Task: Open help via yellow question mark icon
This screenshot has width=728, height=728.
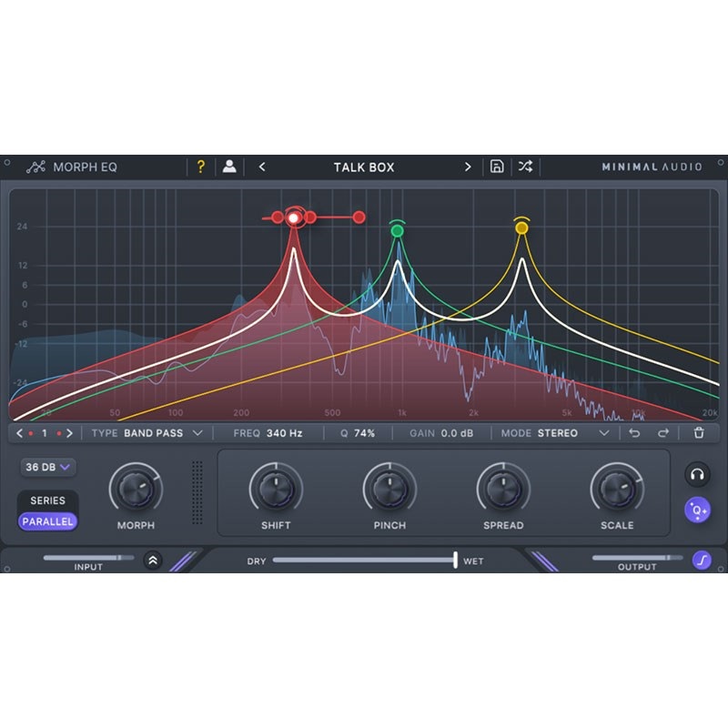Action: 200,167
